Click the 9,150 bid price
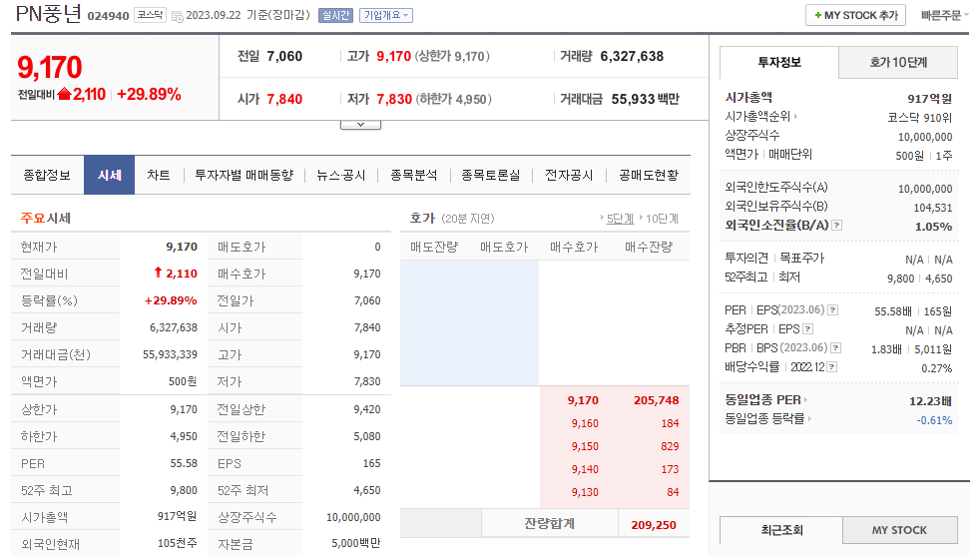 pos(585,446)
